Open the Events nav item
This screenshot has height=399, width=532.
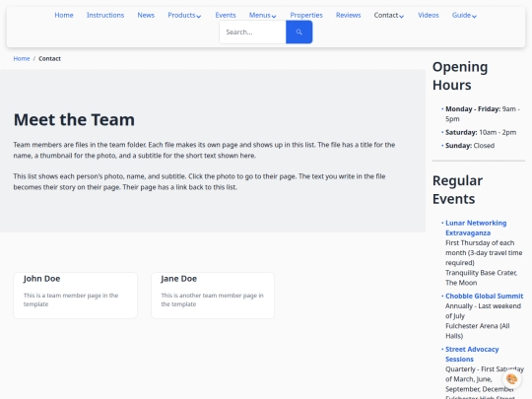click(226, 15)
